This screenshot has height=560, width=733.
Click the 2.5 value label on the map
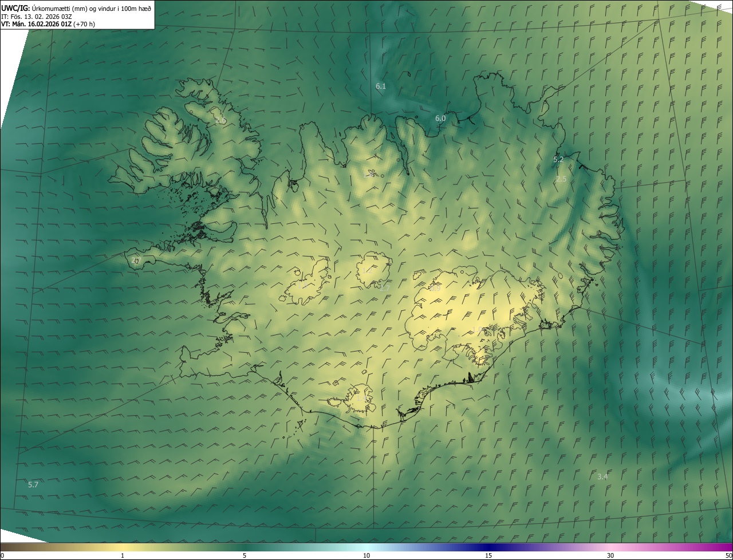[x=561, y=179]
